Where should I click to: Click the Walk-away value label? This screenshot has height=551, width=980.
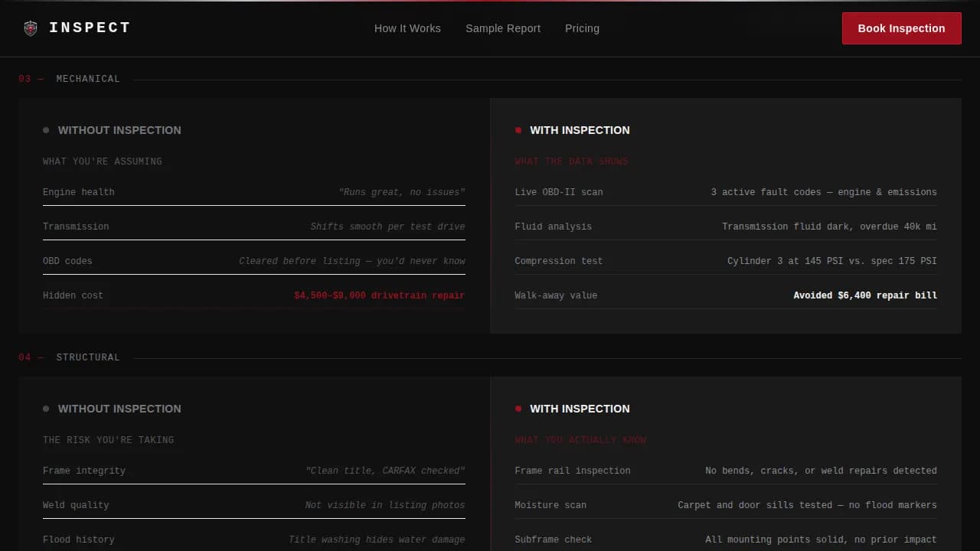(x=556, y=295)
